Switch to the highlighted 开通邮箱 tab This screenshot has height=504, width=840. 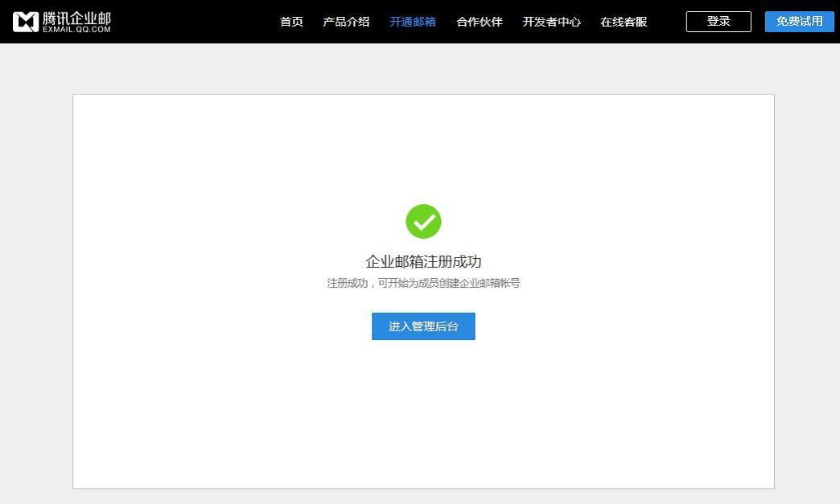412,22
